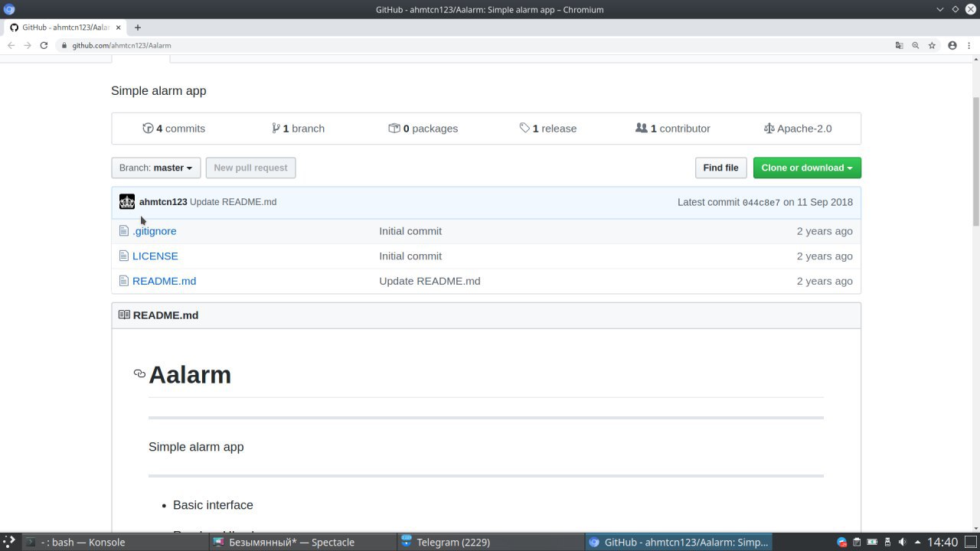The height and width of the screenshot is (551, 980).
Task: Click Update README.md message in README.md row
Action: (430, 281)
